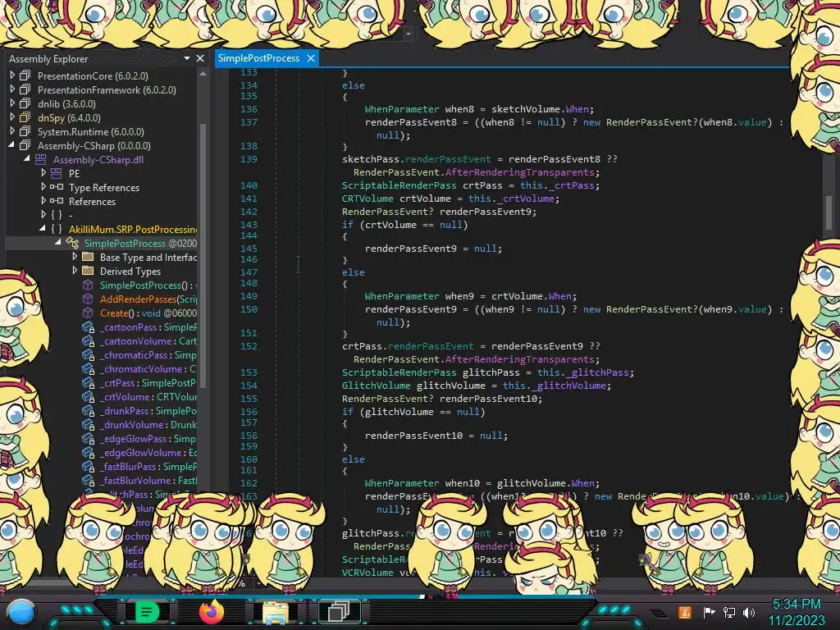Select the _chromaticVolume field row
The image size is (840, 630).
tap(148, 368)
